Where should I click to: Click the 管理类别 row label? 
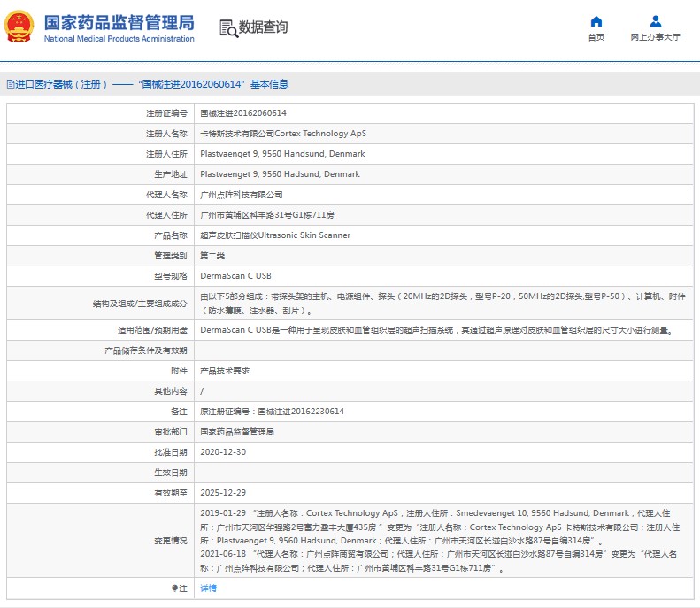pyautogui.click(x=171, y=256)
